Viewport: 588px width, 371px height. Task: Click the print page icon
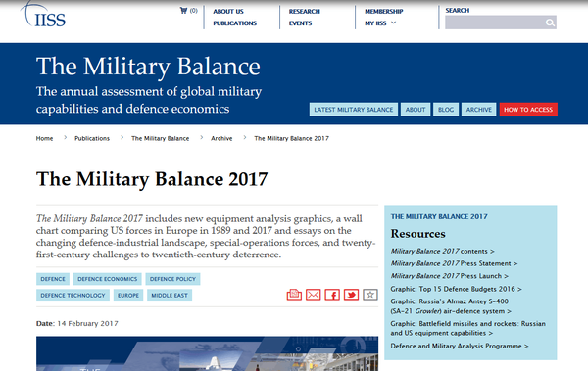pos(294,295)
